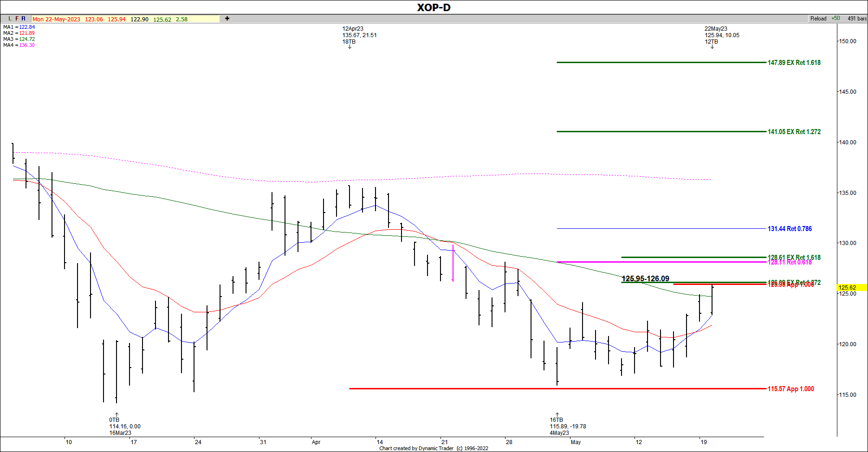The image size is (868, 452).
Task: Click the change value 2.58 in readout
Action: (181, 19)
